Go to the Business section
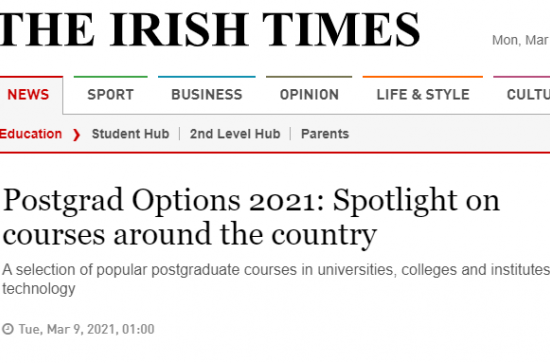 point(207,95)
